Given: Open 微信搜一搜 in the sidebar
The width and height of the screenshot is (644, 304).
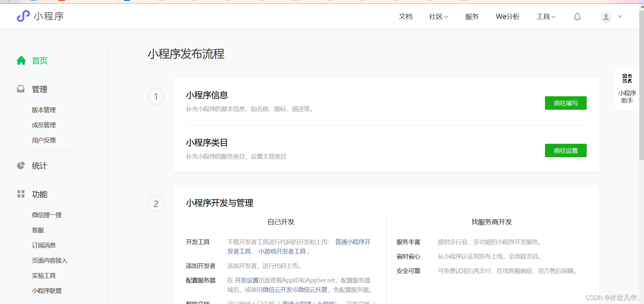Looking at the screenshot, I should (47, 215).
